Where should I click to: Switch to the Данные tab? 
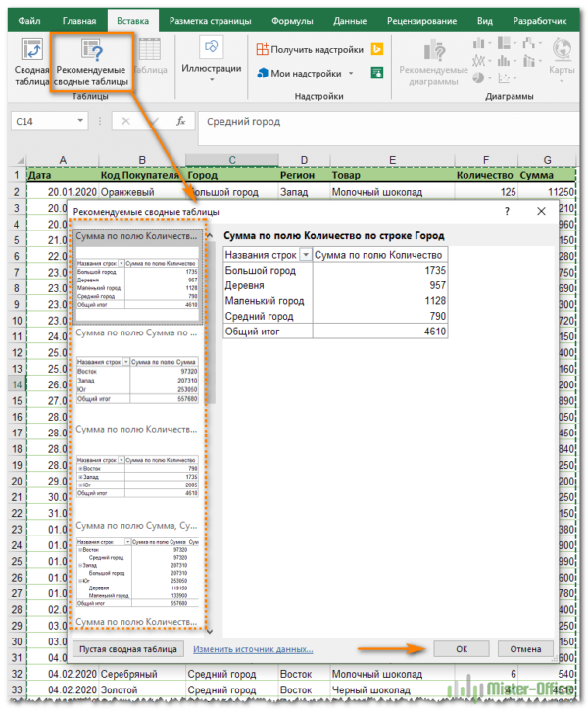tap(350, 21)
